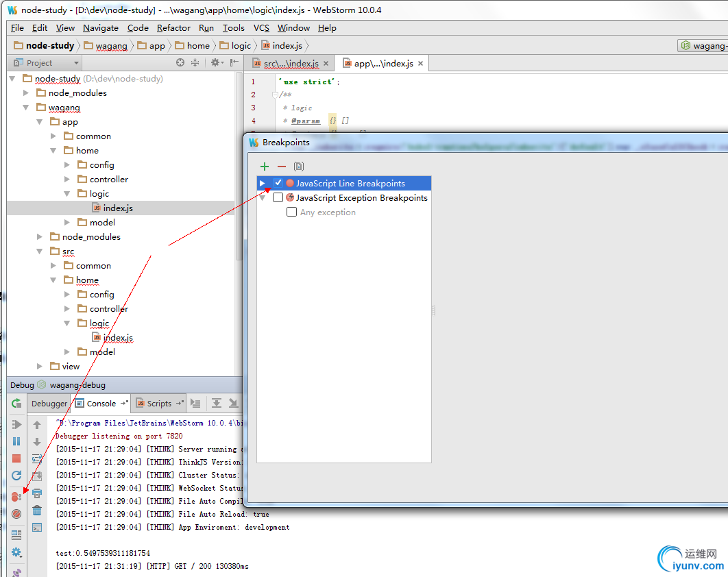Rerun the wagang-debug session
The image size is (728, 577).
tap(16, 404)
